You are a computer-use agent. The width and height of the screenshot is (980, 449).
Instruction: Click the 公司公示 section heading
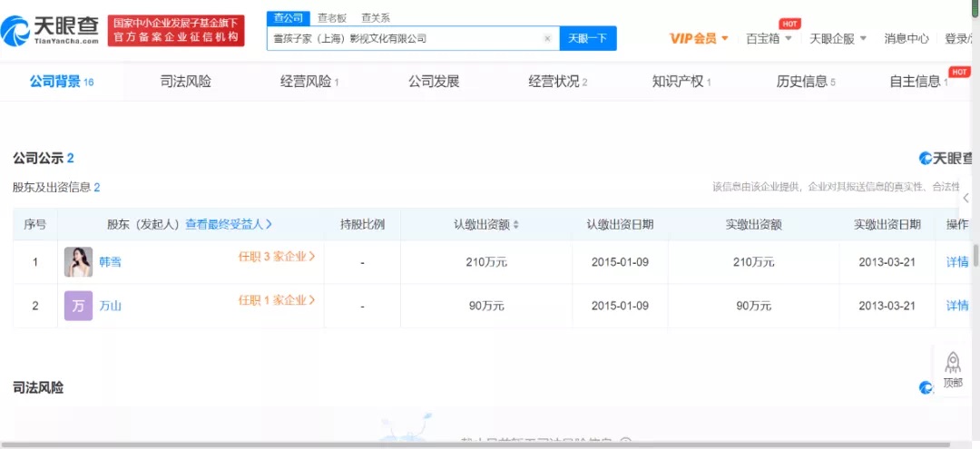[x=37, y=158]
